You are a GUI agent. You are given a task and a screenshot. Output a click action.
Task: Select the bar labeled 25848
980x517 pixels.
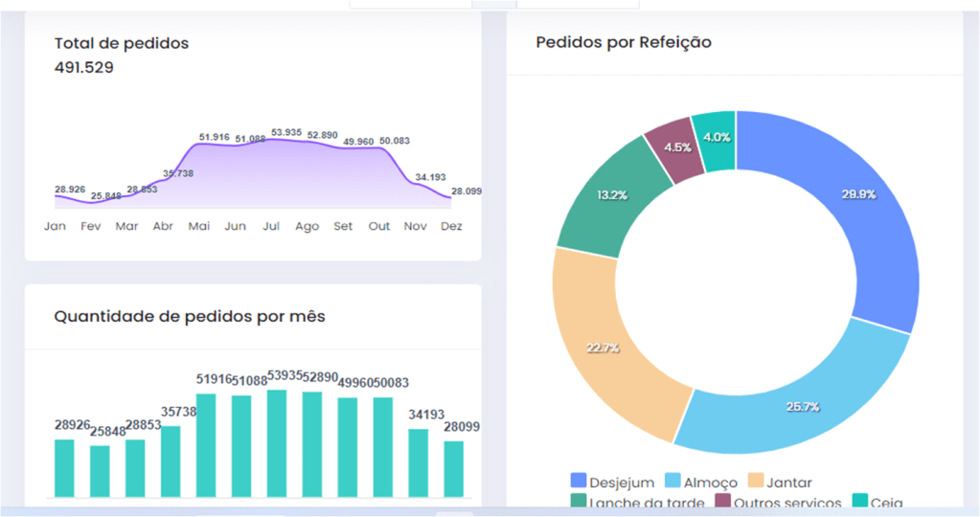(100, 471)
